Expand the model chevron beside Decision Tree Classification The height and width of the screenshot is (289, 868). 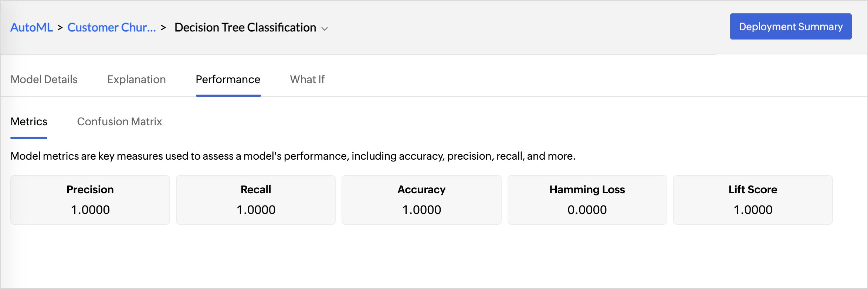[325, 28]
